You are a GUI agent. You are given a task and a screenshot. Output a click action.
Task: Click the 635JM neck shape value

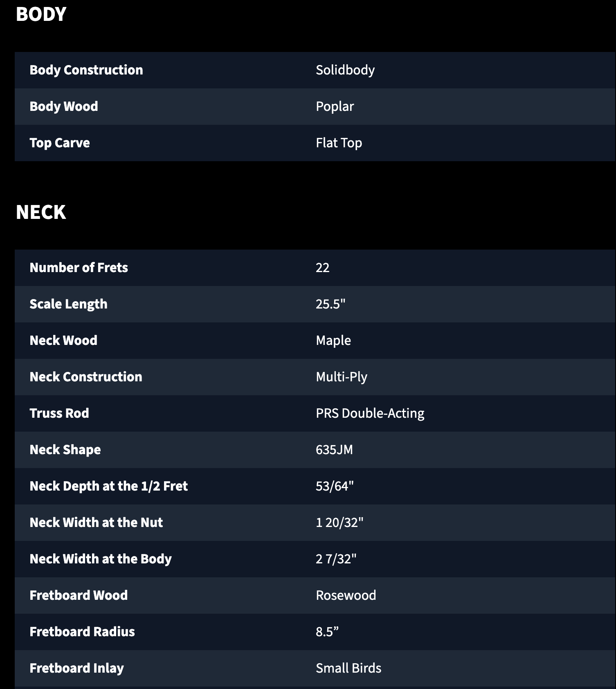[334, 450]
